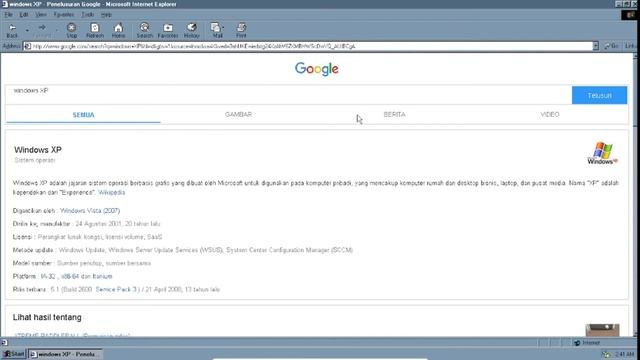Open the View menu
640x360 pixels.
[x=40, y=15]
